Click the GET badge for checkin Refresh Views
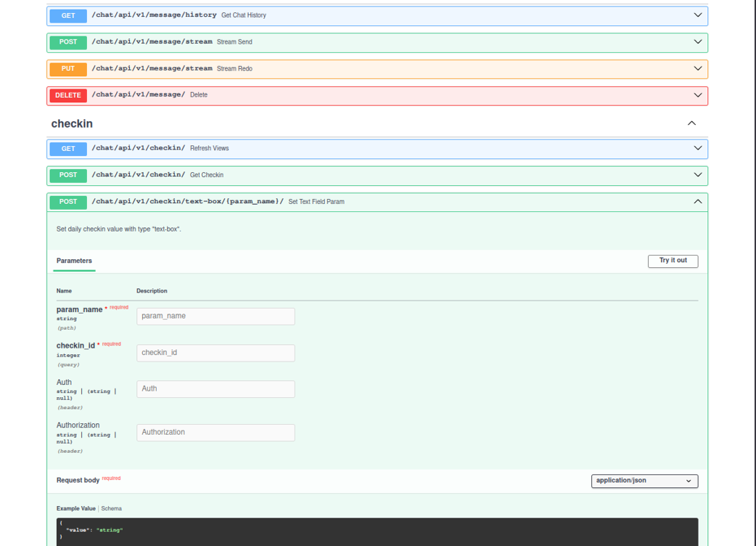 click(68, 149)
